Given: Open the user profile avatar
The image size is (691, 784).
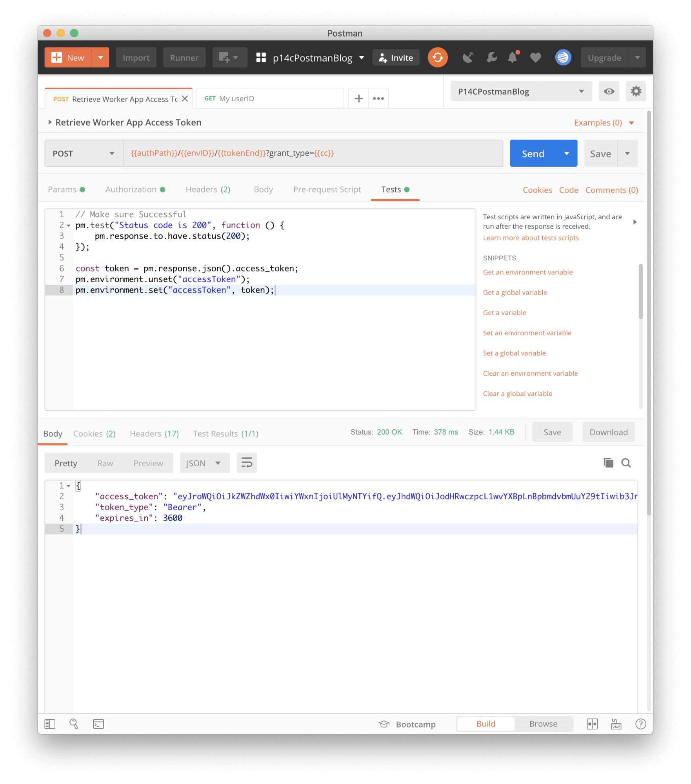Looking at the screenshot, I should [563, 58].
